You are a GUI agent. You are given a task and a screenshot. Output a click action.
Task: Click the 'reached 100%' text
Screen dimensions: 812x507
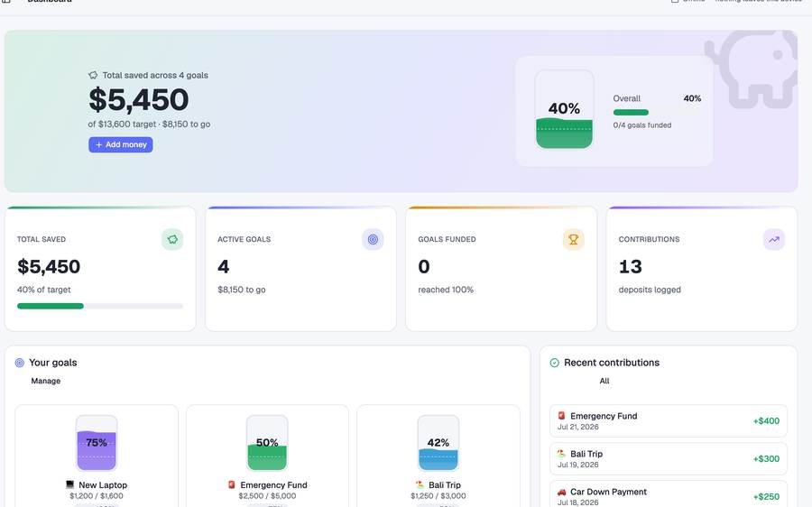coord(446,290)
